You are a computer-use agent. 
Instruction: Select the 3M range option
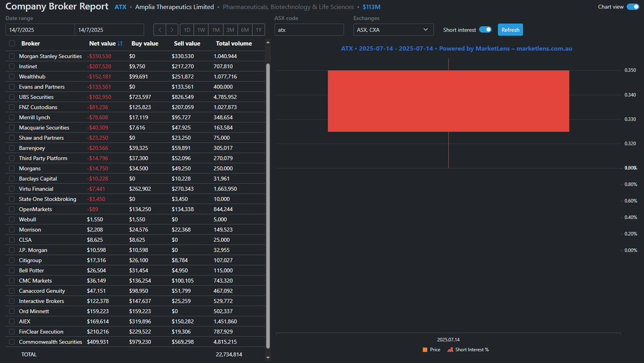point(230,30)
